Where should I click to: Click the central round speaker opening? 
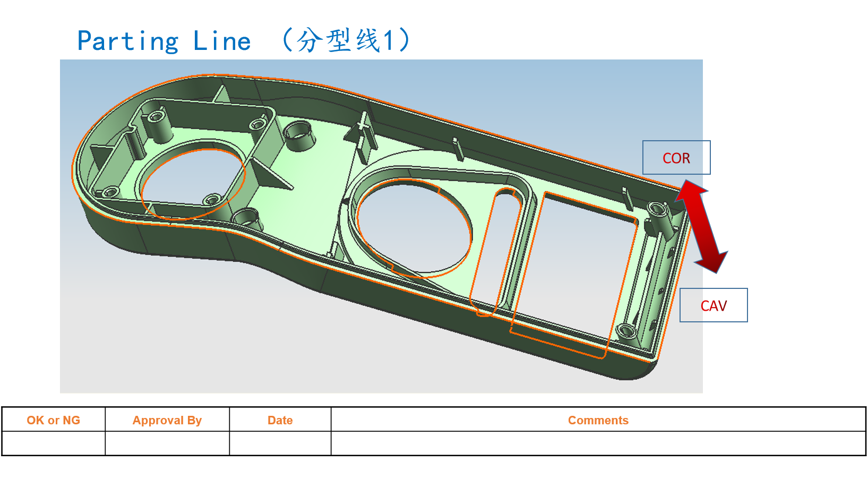pos(414,228)
